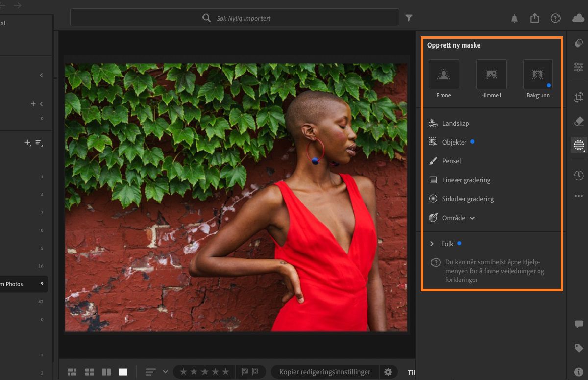588x380 pixels.
Task: Give the photo five stars
Action: (x=225, y=371)
